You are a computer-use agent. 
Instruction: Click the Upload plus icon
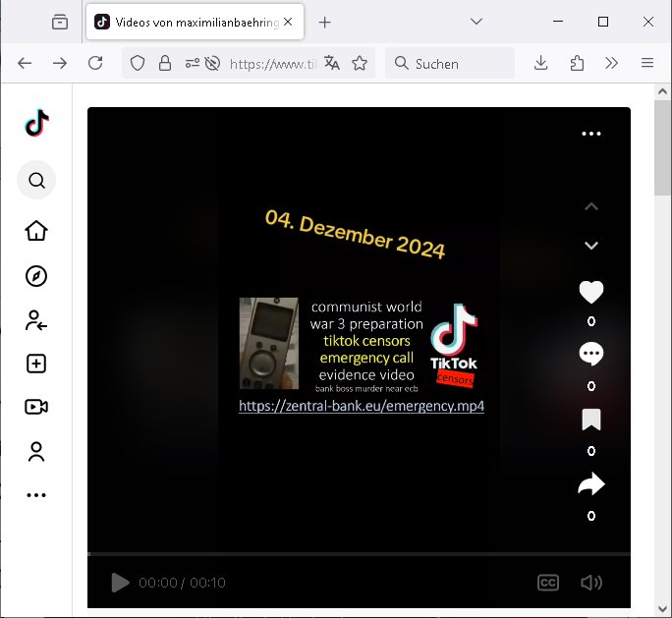[36, 364]
